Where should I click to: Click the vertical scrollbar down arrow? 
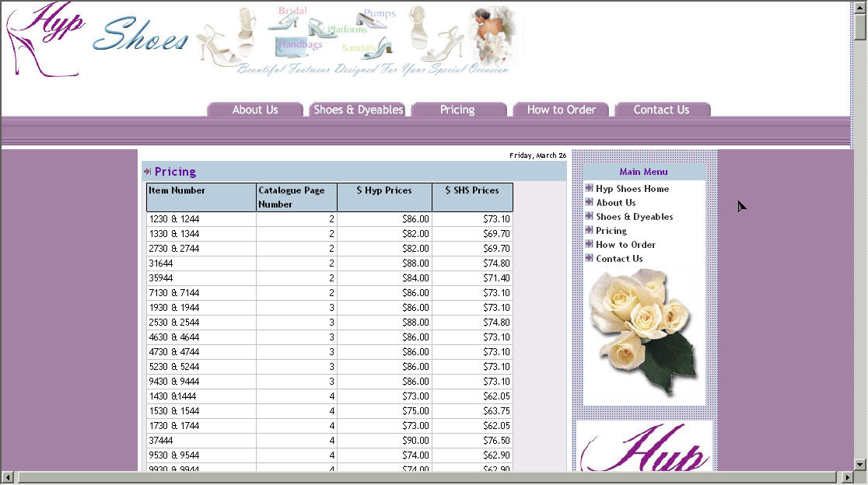(859, 464)
